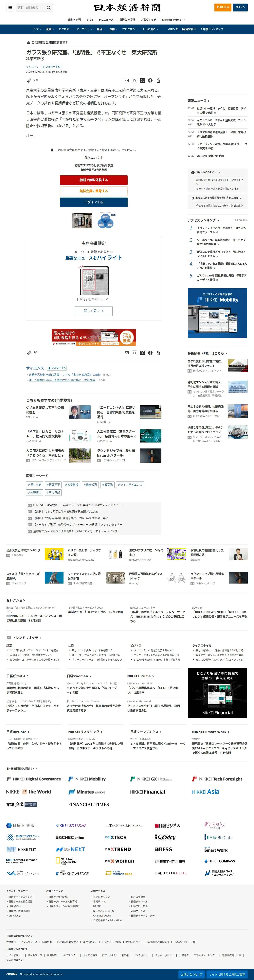Click the お問い合わせ footer button
This screenshot has height=980, width=254.
pos(191,974)
